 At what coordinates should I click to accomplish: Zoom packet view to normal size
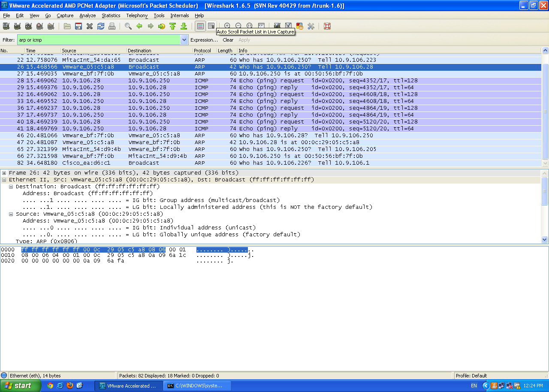[x=249, y=26]
